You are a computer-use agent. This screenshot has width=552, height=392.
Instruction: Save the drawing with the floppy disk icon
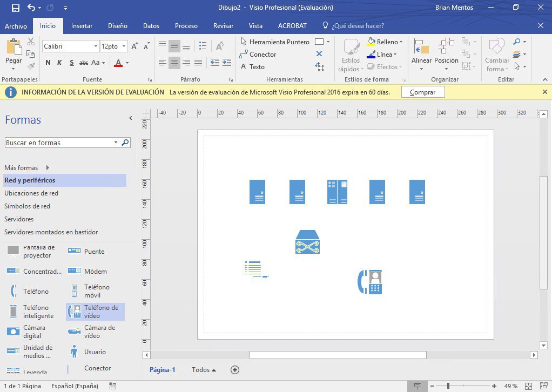click(16, 8)
